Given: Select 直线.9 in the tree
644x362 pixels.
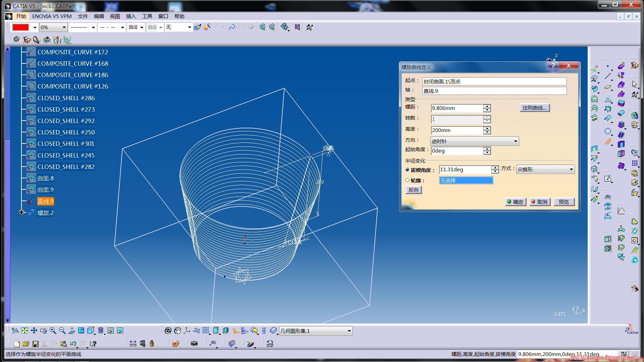Looking at the screenshot, I should (45, 201).
